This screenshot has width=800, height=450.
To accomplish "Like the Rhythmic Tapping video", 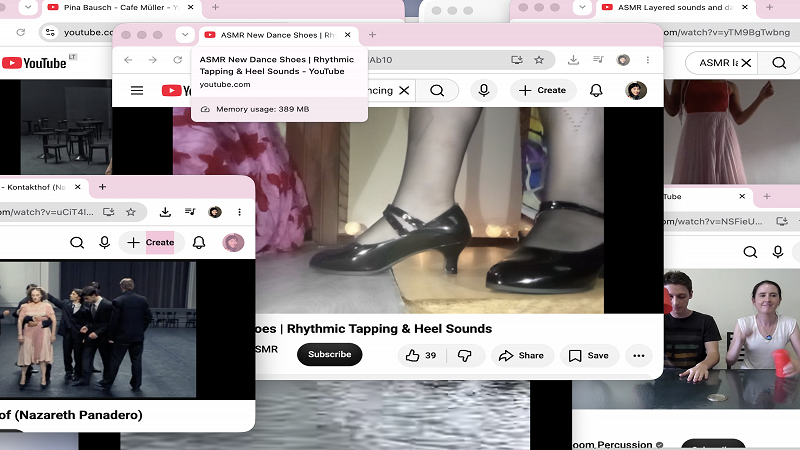I will [422, 356].
